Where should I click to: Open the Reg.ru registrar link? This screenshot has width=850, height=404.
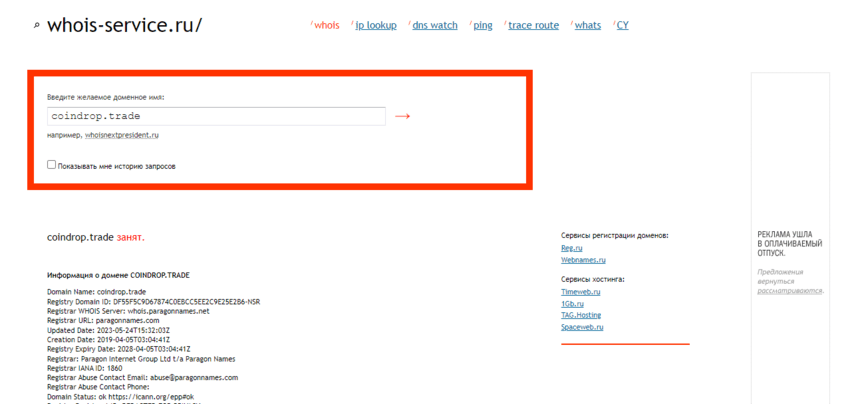coord(571,248)
